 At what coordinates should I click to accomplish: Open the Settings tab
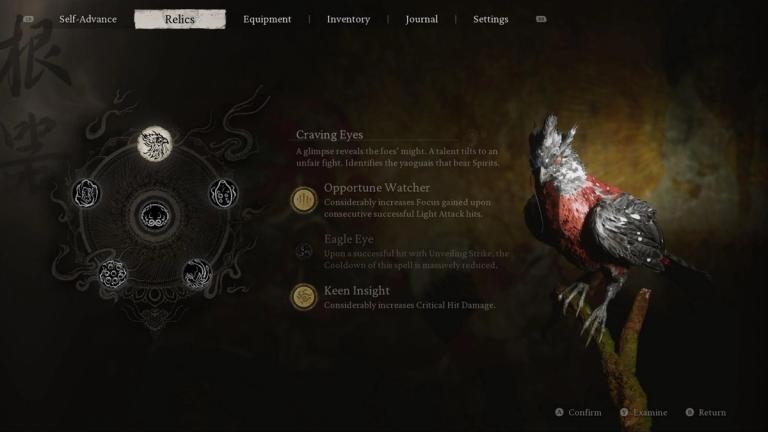[491, 19]
